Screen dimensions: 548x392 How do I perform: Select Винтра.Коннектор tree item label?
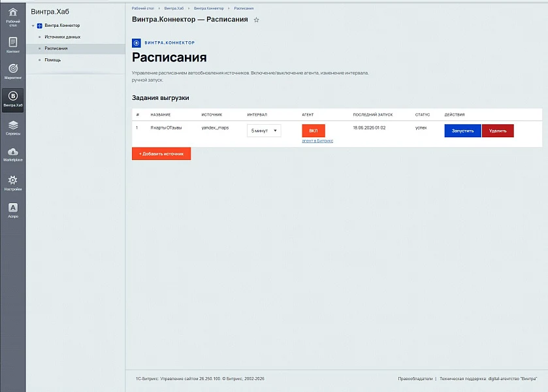click(62, 25)
